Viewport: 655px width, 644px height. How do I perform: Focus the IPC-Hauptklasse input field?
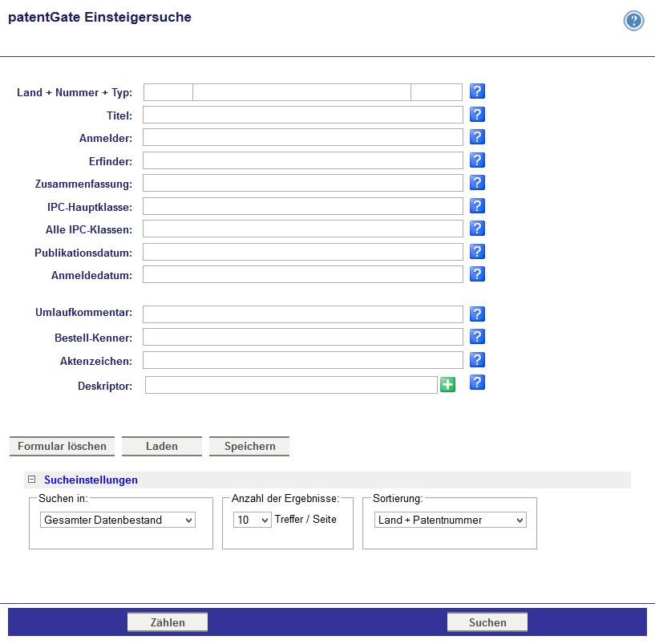(x=303, y=206)
